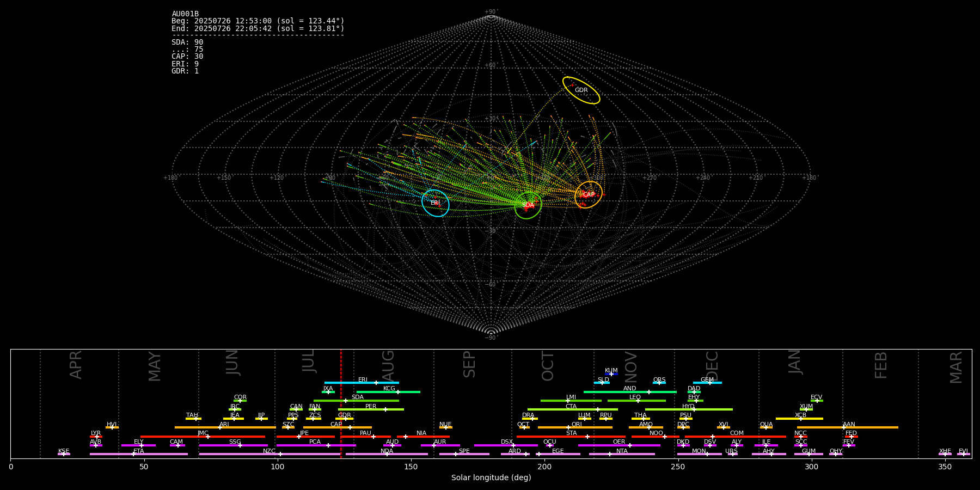
Task: Click the cyan ERI radiant circle on sky map
Action: click(x=436, y=203)
